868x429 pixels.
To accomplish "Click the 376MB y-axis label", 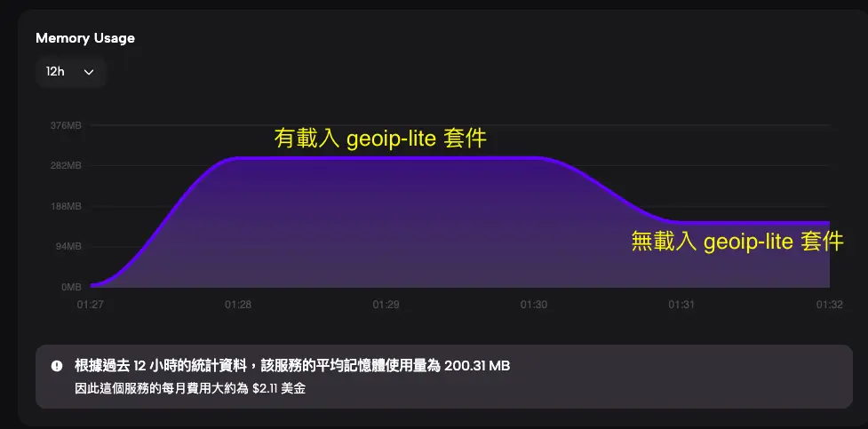I will [66, 125].
